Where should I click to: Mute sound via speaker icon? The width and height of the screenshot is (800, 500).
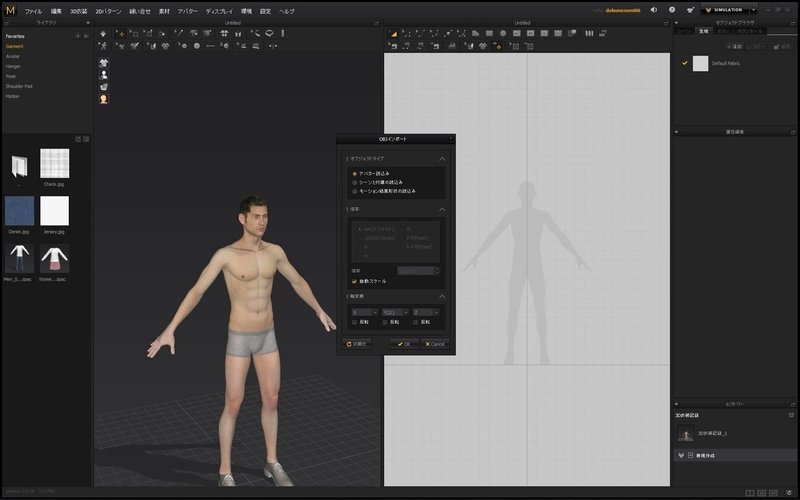[x=654, y=10]
